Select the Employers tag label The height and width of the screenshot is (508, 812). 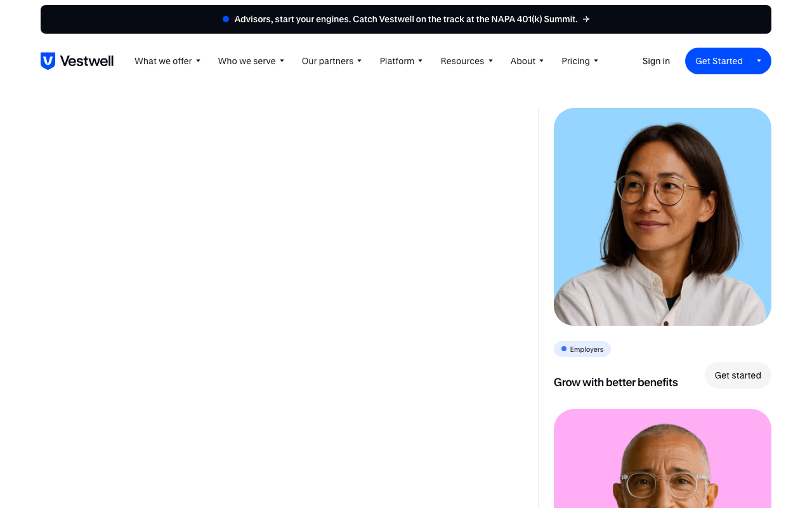(x=586, y=349)
